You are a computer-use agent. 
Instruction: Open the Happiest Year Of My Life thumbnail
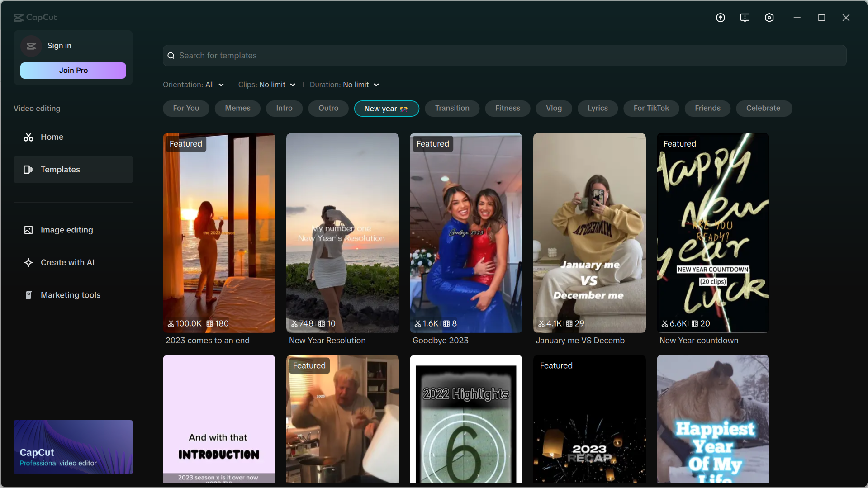tap(713, 418)
